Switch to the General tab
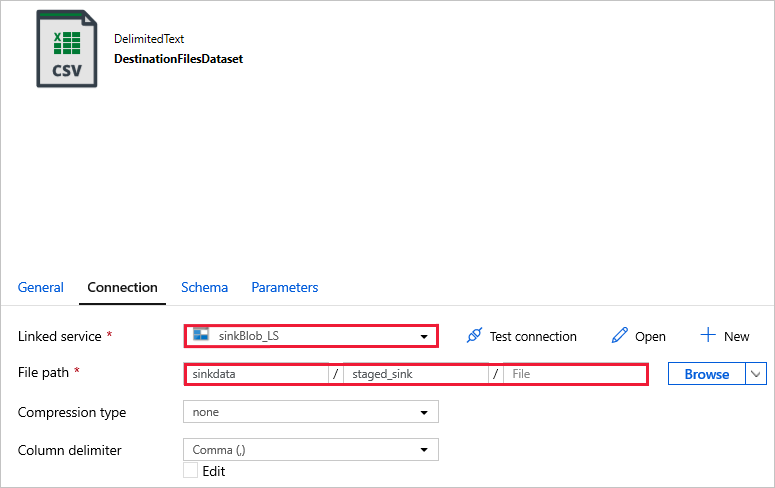This screenshot has width=775, height=488. 41,287
